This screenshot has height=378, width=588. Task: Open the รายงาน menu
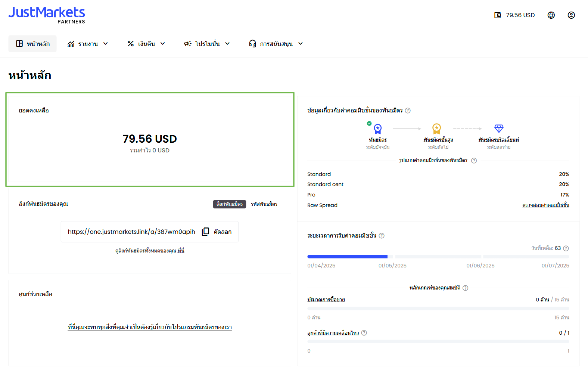[88, 44]
